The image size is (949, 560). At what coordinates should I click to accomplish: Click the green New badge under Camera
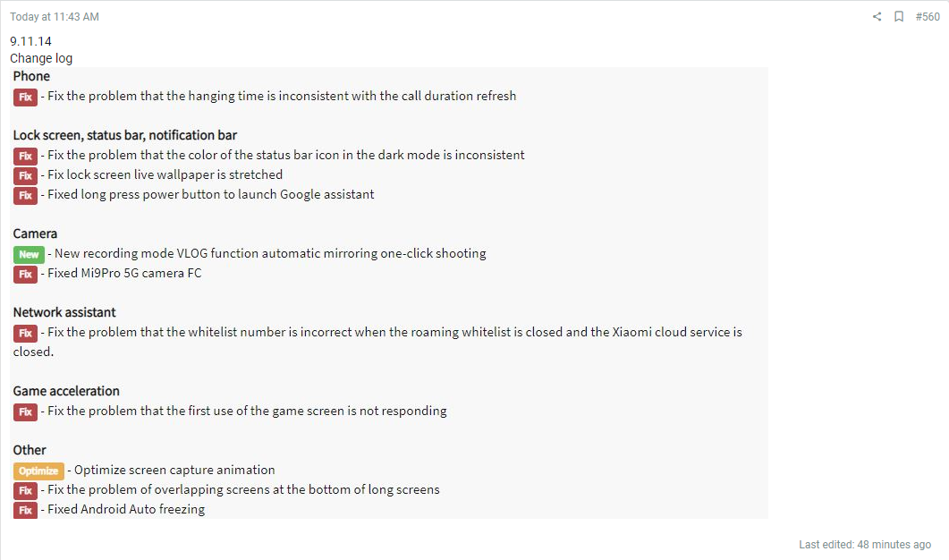[x=29, y=254]
